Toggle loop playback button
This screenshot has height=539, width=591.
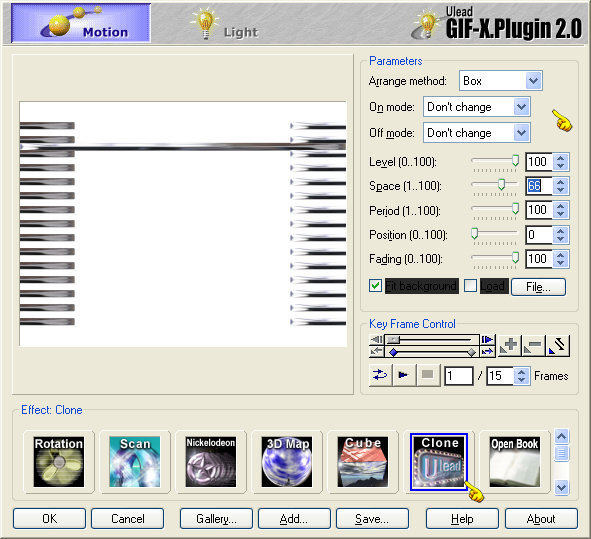tap(380, 375)
